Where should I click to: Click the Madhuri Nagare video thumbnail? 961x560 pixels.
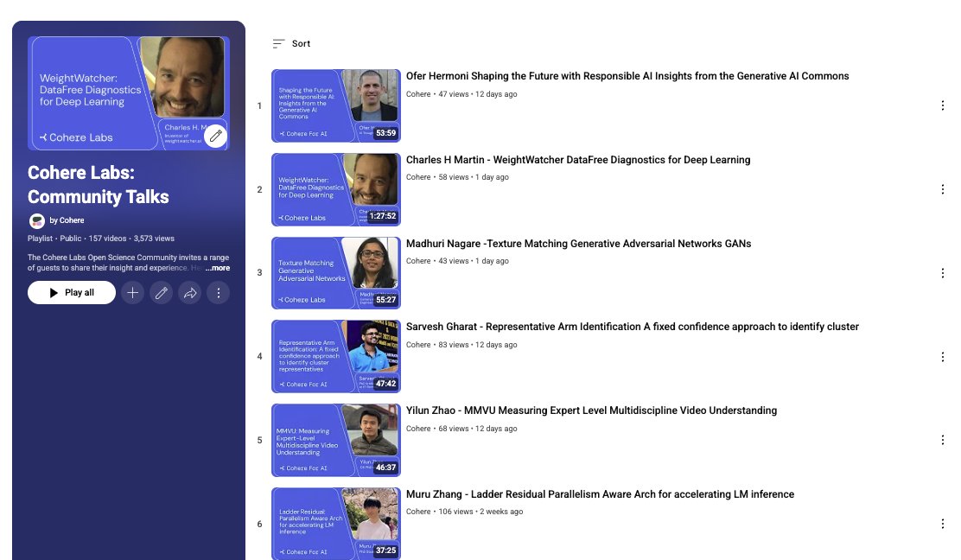pyautogui.click(x=335, y=272)
